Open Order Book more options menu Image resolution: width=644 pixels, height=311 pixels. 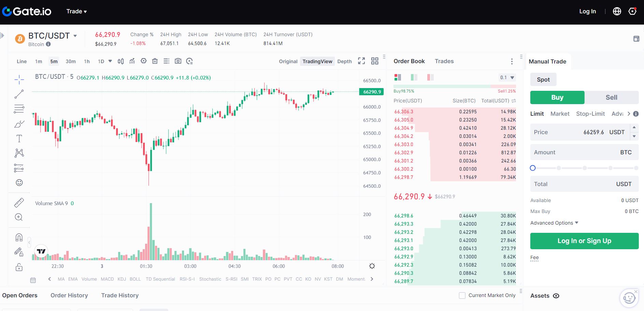click(x=512, y=61)
